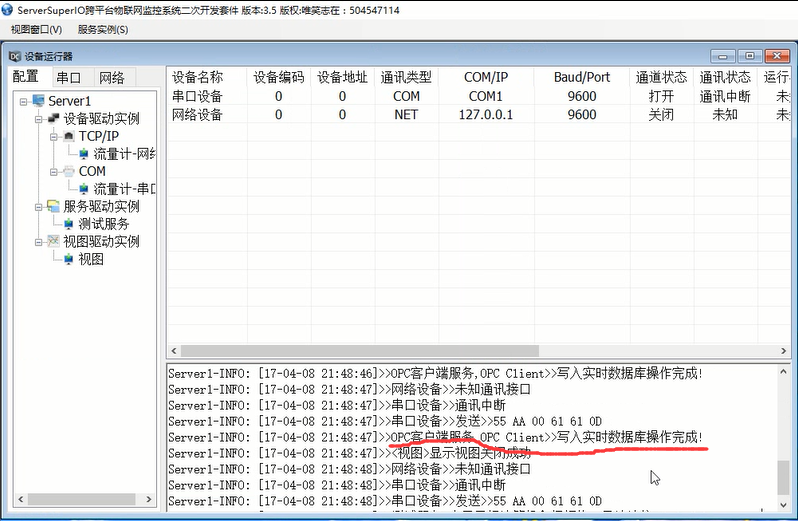
Task: Collapse the 服务驱动实例 branch
Action: pos(39,207)
